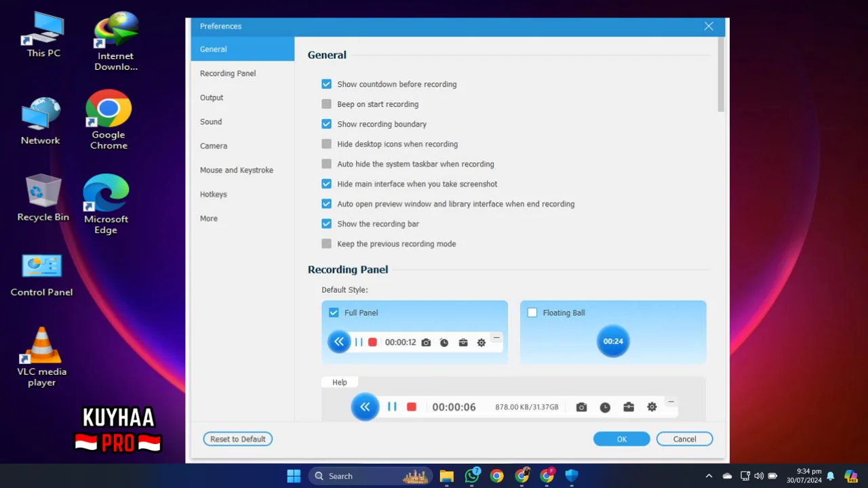Click the Control Panel desktop icon
Screen dimensions: 868x488
click(x=42, y=275)
